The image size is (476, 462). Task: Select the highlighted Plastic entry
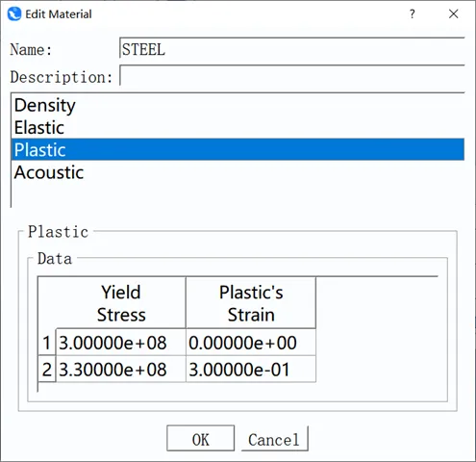click(x=238, y=149)
